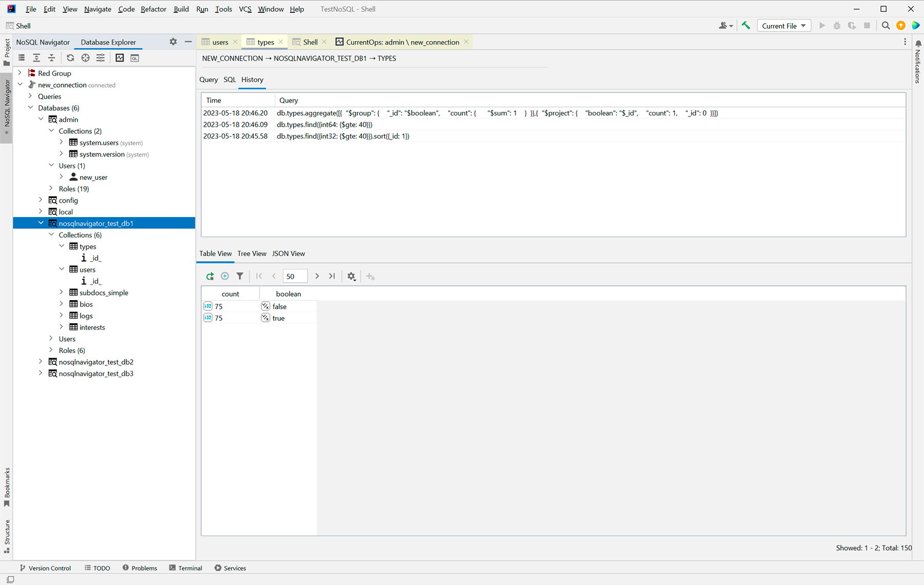Click the Collapse All icon in explorer toolbar
This screenshot has width=924, height=585.
pos(51,58)
